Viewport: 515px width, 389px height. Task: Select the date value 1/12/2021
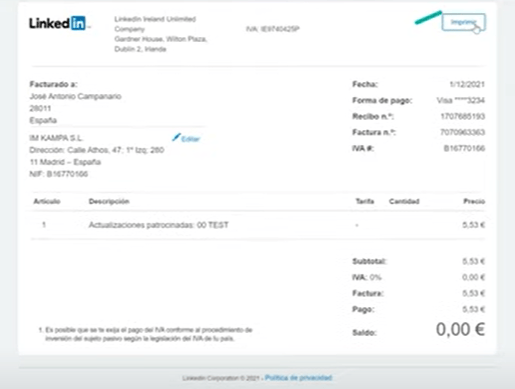tap(467, 84)
